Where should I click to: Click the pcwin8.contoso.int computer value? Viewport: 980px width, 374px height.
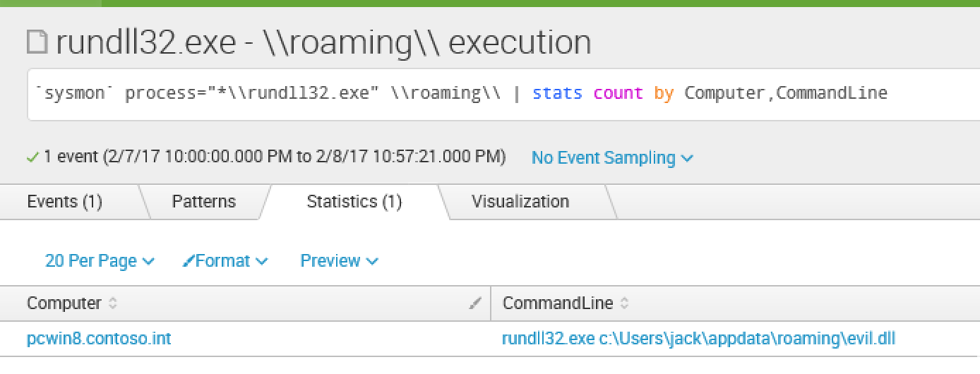(x=99, y=339)
